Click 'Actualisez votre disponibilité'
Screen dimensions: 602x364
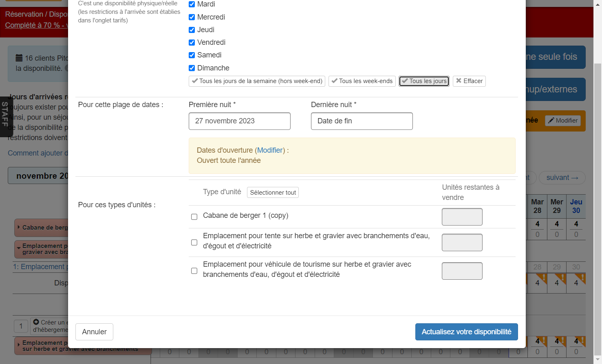pos(467,332)
